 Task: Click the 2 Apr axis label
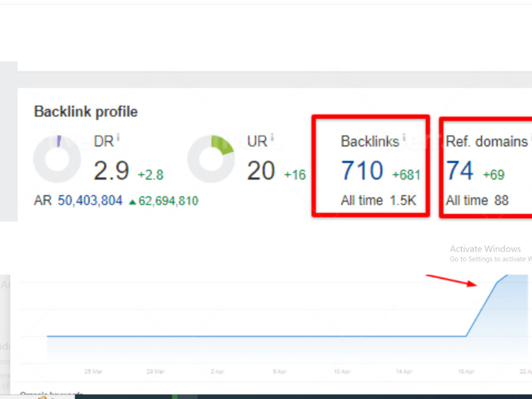click(x=218, y=371)
